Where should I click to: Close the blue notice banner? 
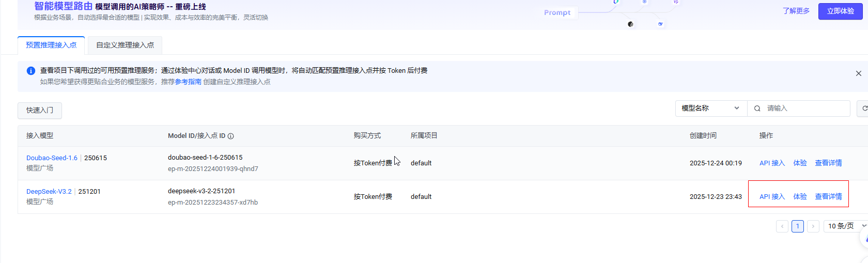[x=859, y=73]
